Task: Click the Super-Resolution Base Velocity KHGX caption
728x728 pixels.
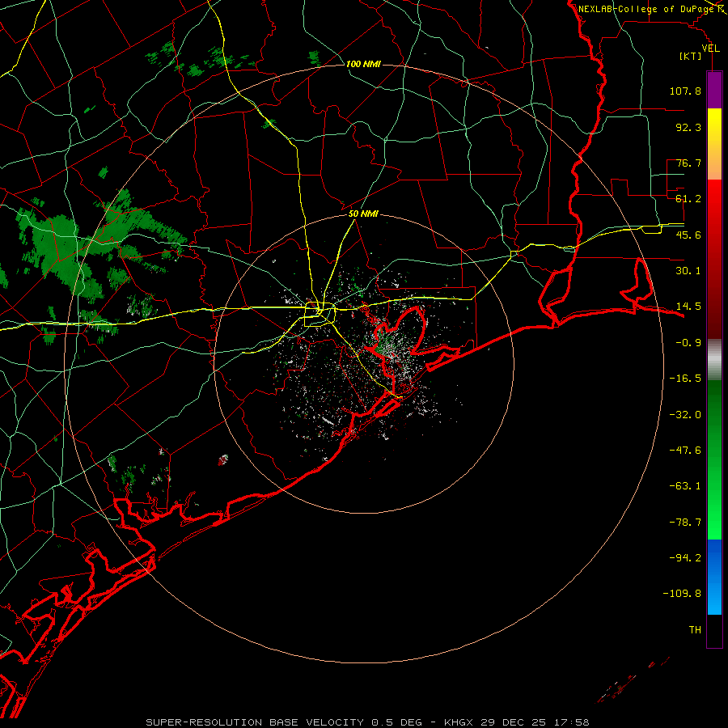Action: tap(367, 722)
